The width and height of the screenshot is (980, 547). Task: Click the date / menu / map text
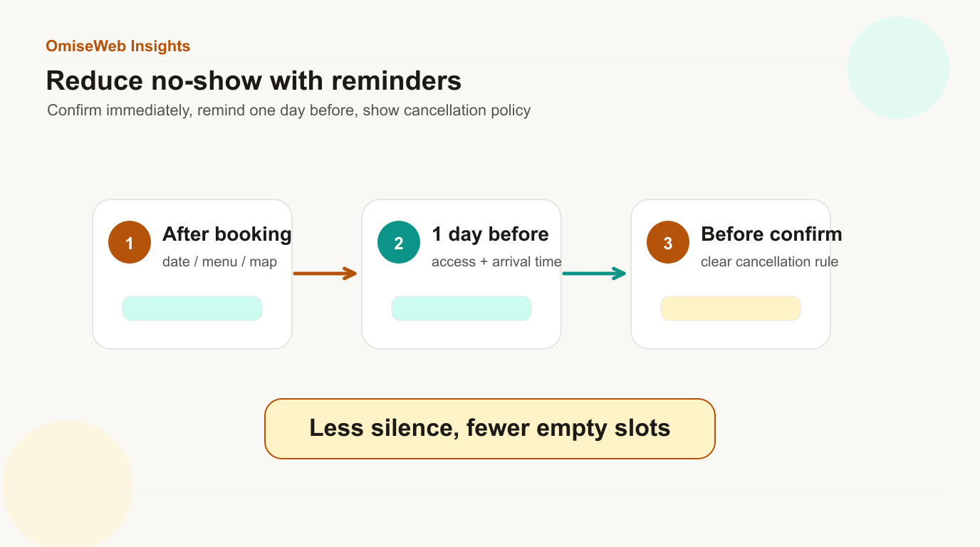(219, 261)
